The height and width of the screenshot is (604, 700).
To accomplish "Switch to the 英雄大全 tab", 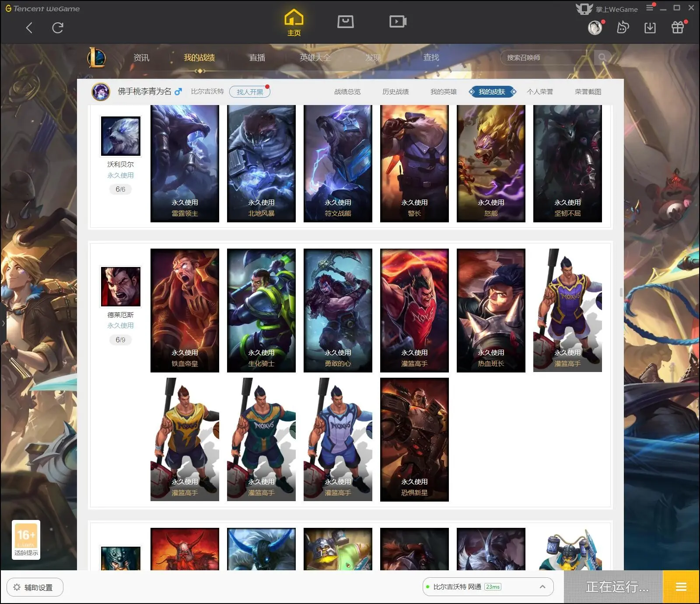I will [x=315, y=57].
